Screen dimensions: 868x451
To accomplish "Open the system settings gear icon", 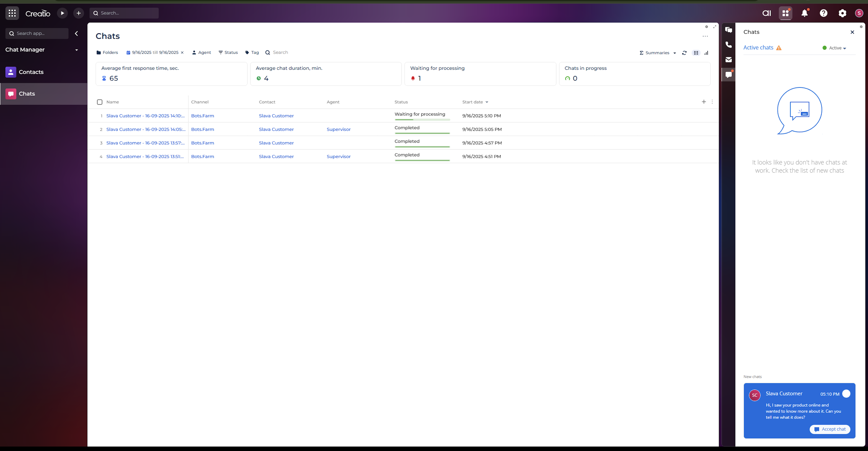I will [x=842, y=13].
